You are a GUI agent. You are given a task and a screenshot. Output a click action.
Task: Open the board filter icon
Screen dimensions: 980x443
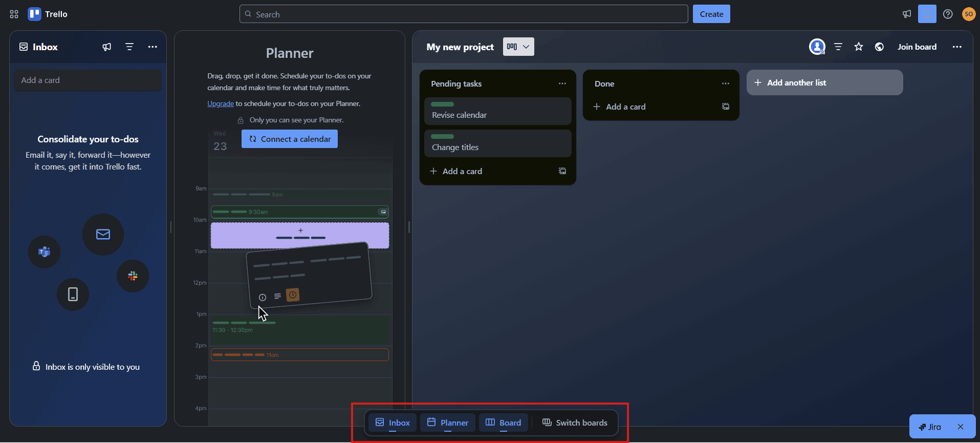pos(838,47)
